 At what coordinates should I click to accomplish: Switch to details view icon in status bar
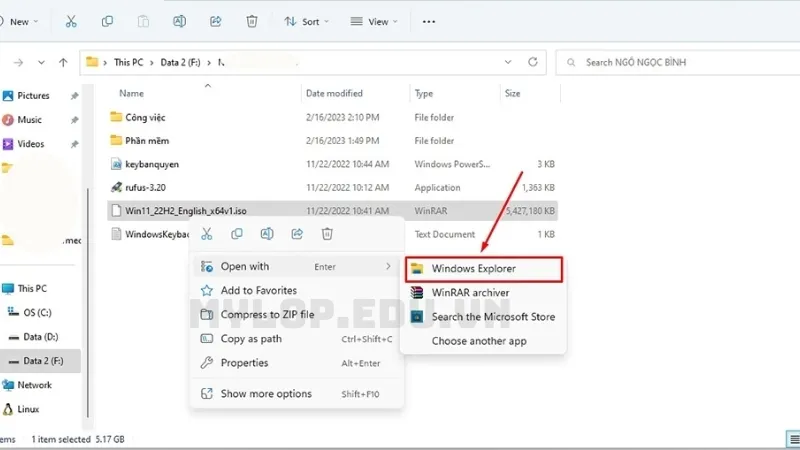(x=793, y=439)
